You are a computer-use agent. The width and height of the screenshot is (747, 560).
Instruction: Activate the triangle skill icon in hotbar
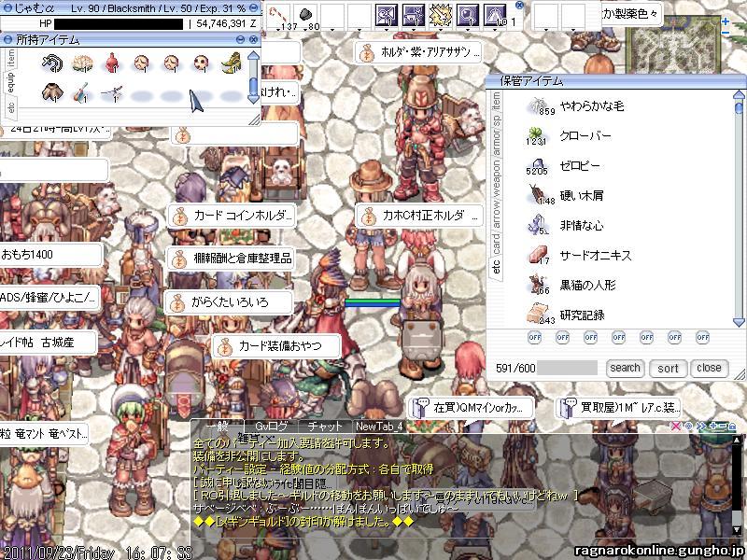(495, 15)
